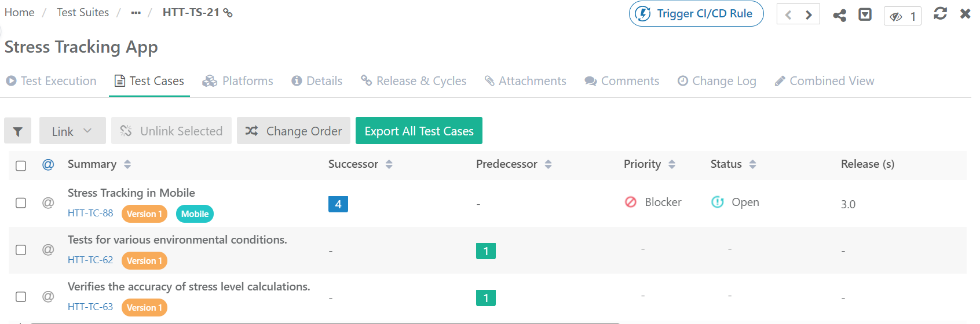Click Export All Test Cases button
980x324 pixels.
tap(419, 131)
